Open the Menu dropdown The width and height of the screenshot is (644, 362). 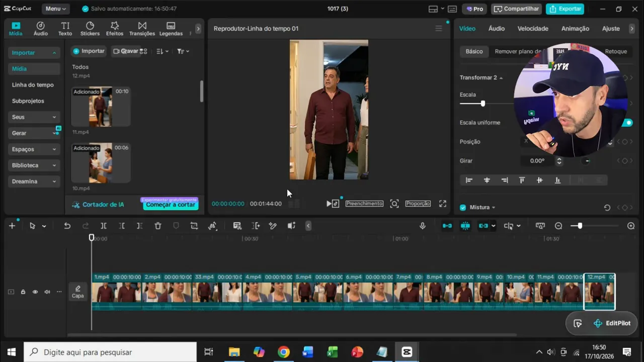pos(56,9)
